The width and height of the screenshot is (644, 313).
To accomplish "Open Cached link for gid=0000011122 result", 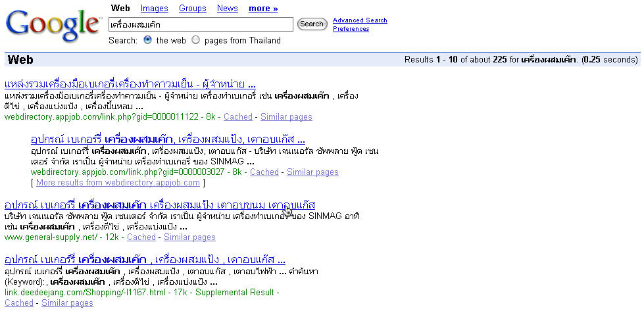I will click(238, 116).
